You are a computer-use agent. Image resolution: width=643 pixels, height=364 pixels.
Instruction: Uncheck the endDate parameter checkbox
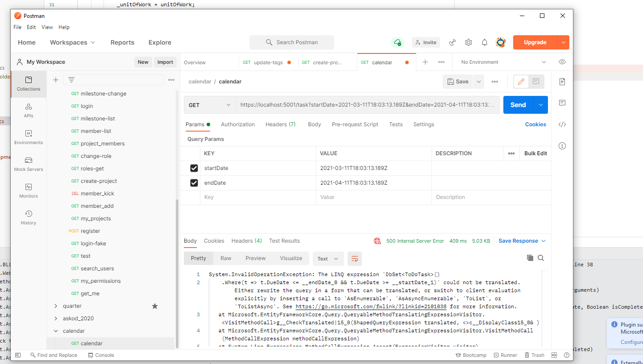point(194,183)
